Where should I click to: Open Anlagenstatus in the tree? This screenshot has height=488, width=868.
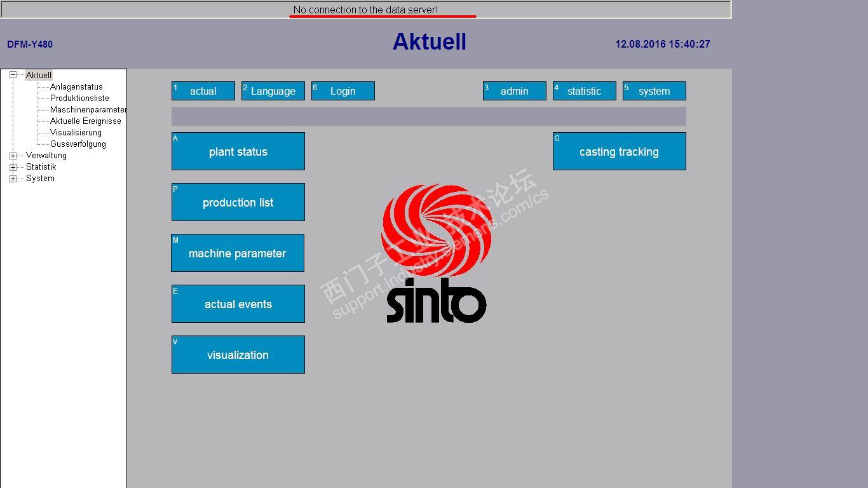pos(76,87)
